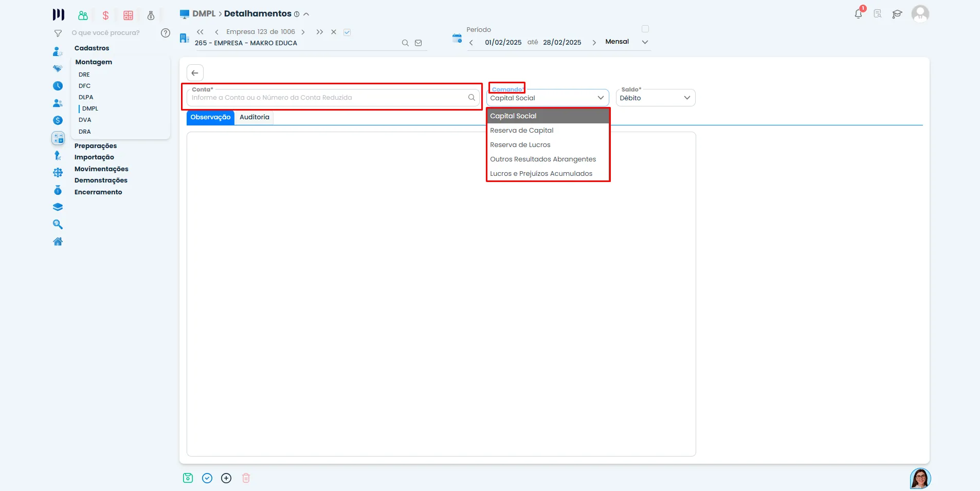980x491 pixels.
Task: Toggle the checked box next to company navigator
Action: [347, 32]
